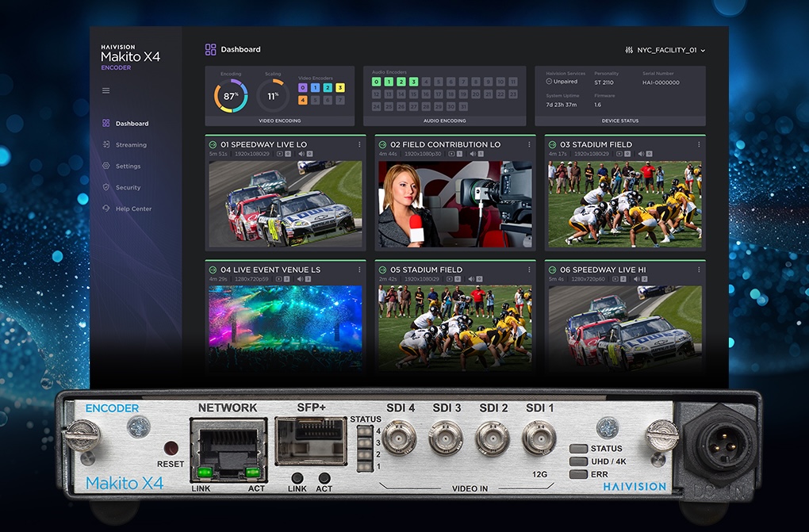Open kebab menu on 05 STADIUM FIELD
Viewport: 809px width, 532px height.
click(x=529, y=270)
